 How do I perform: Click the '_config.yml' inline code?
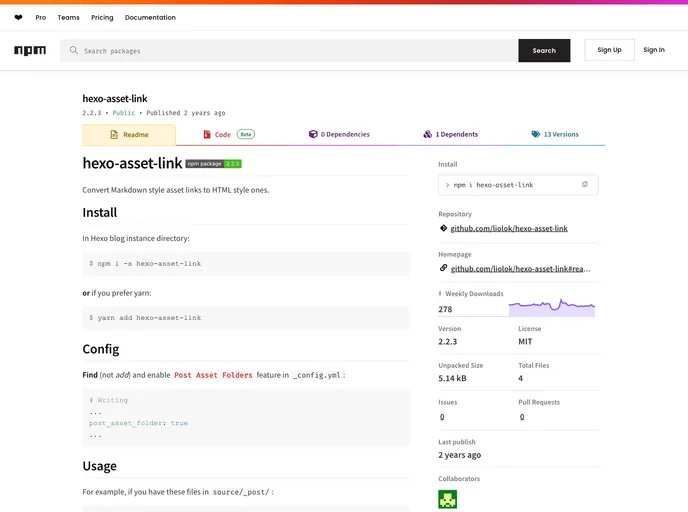(x=317, y=375)
